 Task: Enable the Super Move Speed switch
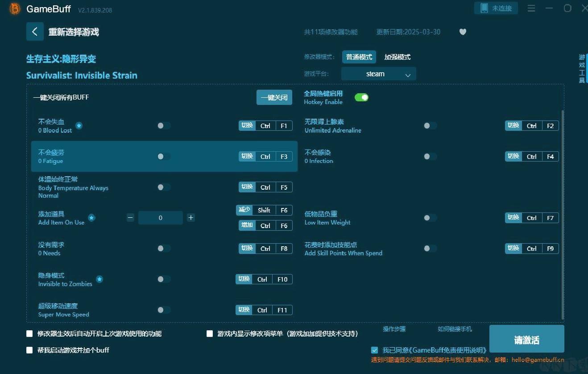coord(164,310)
